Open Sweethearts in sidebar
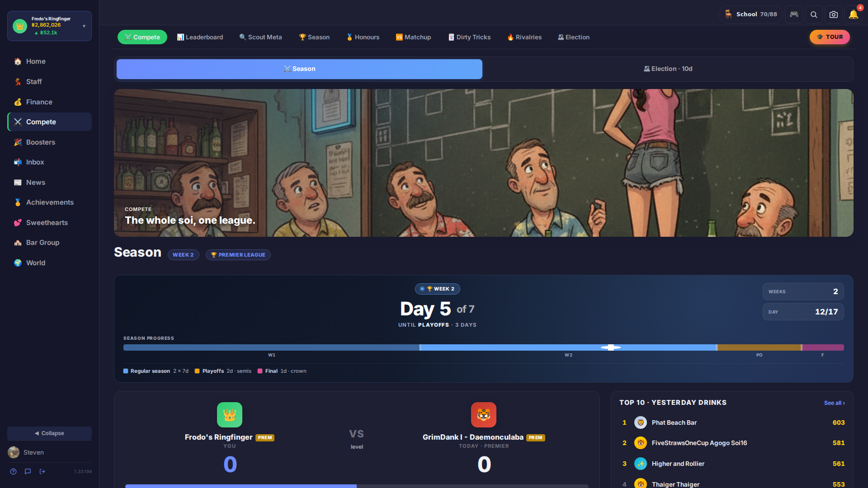 click(50, 223)
